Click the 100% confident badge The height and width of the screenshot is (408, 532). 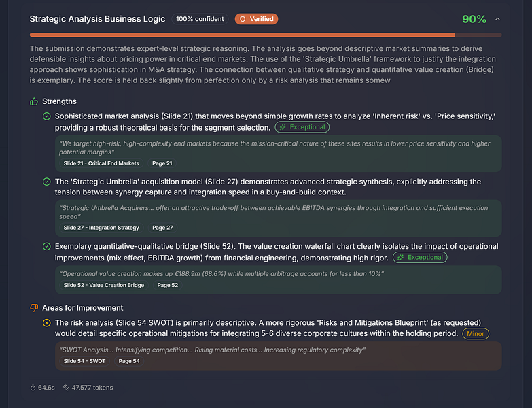(x=200, y=19)
